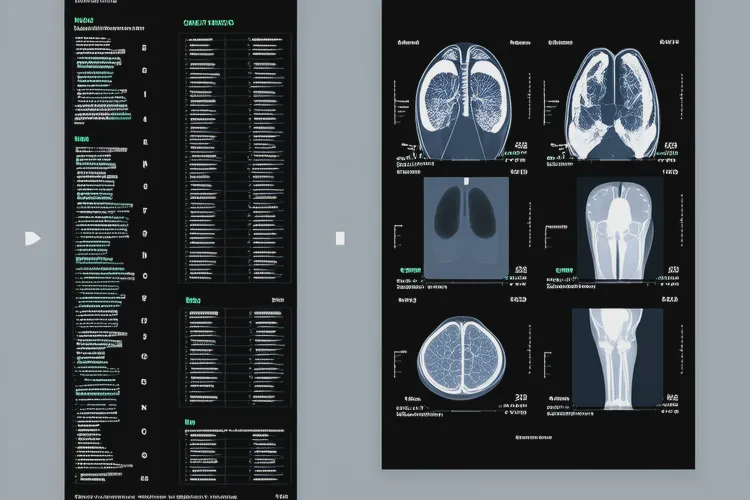The height and width of the screenshot is (500, 750).
Task: Select the top-right chest scan image
Action: click(616, 102)
